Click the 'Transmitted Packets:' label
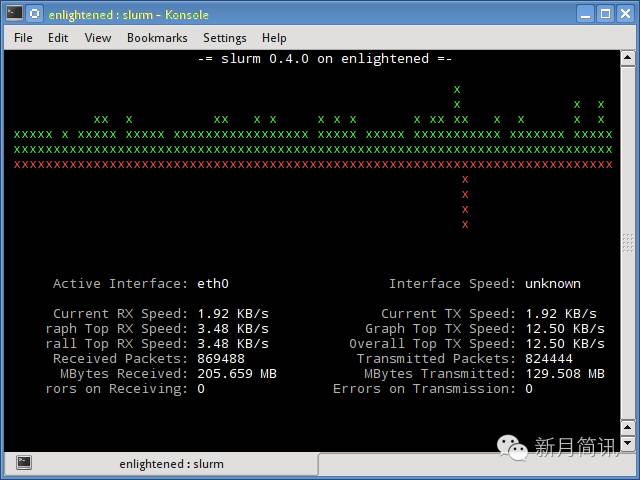 [436, 359]
